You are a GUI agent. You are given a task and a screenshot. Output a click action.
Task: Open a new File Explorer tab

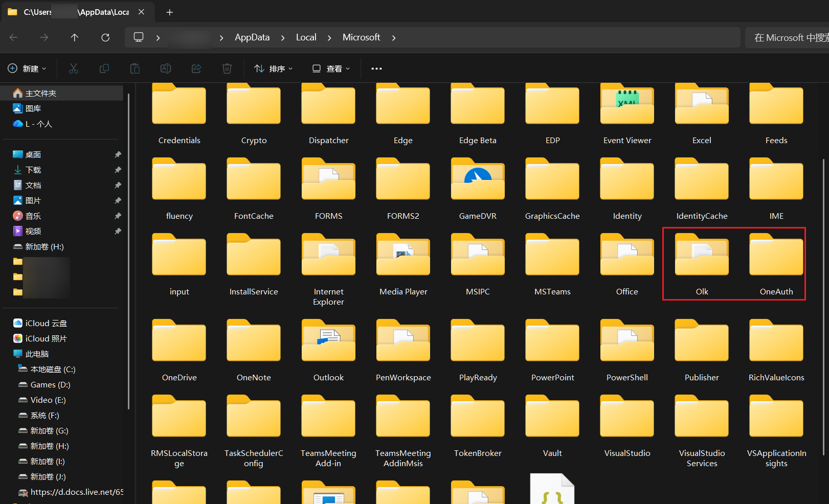170,12
